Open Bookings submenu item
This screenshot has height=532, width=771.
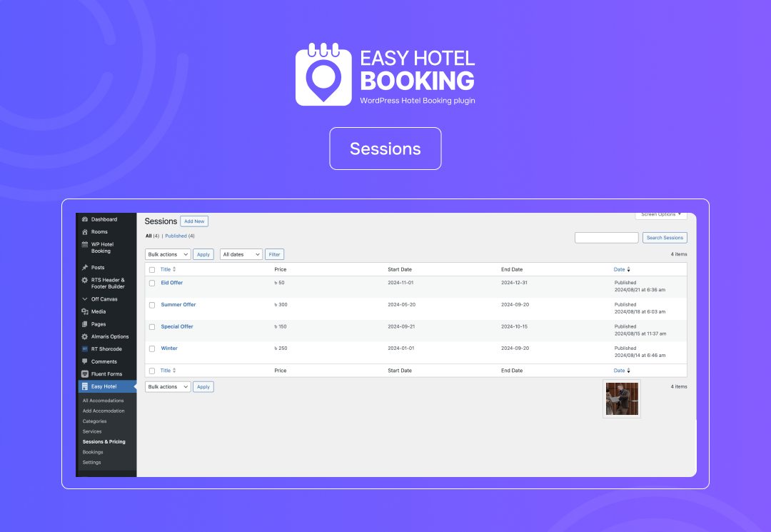(x=93, y=452)
